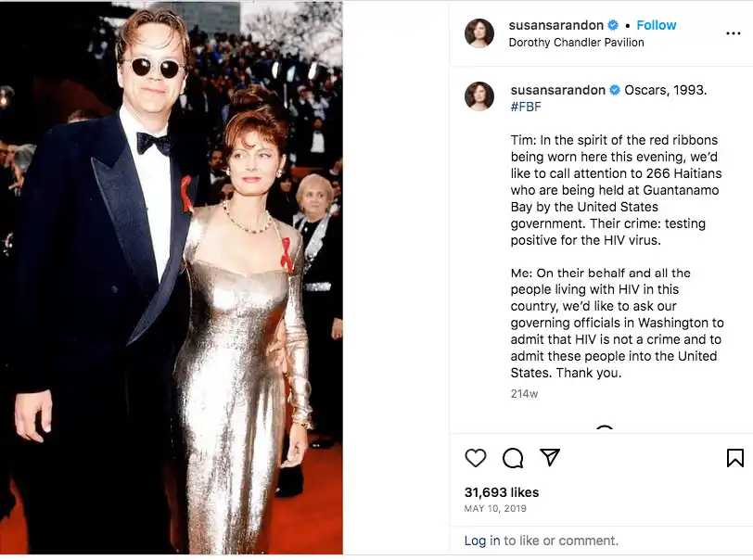
Task: Click susansarandon username in the caption
Action: point(556,90)
